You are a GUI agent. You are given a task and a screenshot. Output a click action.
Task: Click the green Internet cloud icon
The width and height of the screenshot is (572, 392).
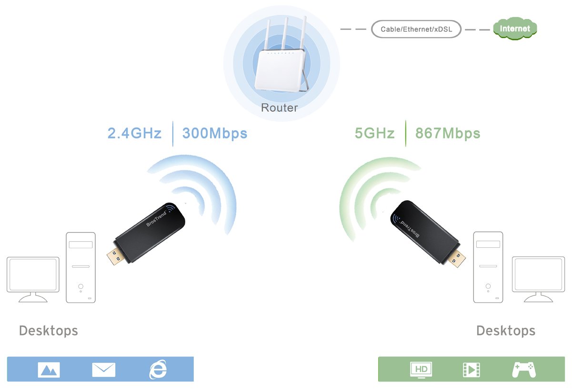(515, 29)
